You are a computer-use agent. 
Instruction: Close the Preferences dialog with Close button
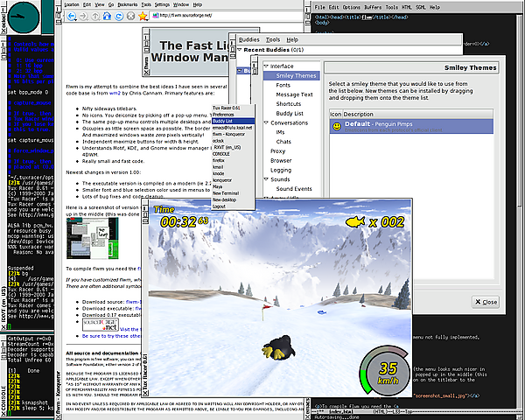(486, 302)
